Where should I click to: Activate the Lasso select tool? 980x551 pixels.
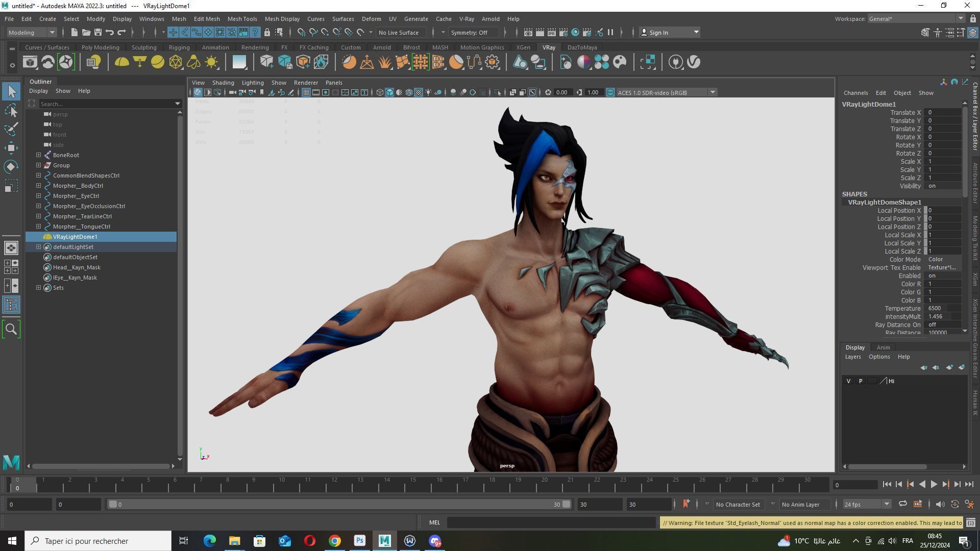click(x=11, y=110)
